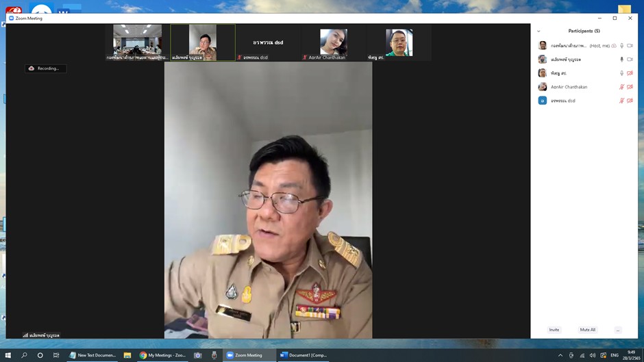Click AorAir Chanthakan's disabled camera icon
This screenshot has width=644, height=362.
[630, 87]
